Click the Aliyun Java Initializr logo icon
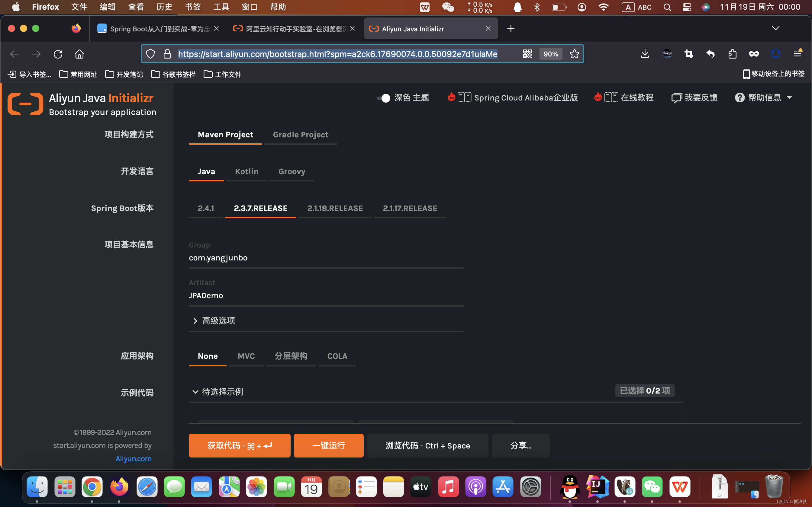The image size is (812, 507). (x=24, y=104)
